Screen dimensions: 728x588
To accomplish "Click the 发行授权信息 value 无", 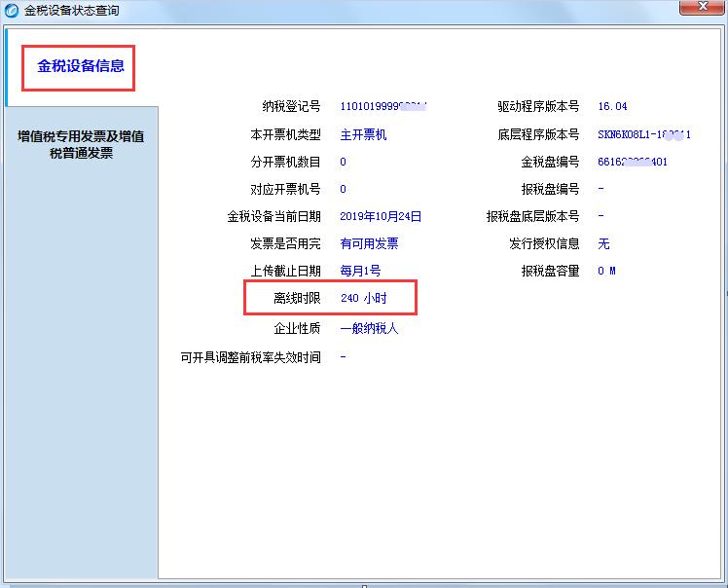I will tap(603, 243).
